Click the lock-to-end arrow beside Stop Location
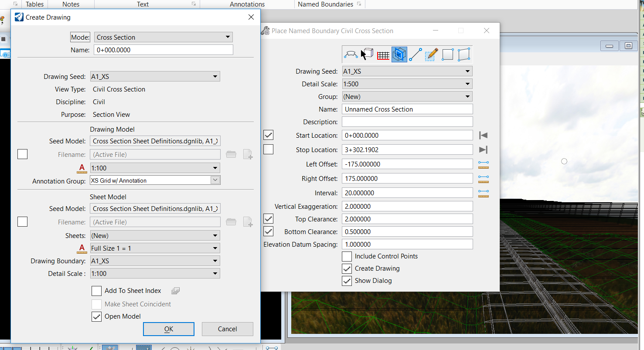Viewport: 644px width, 350px height. 483,150
